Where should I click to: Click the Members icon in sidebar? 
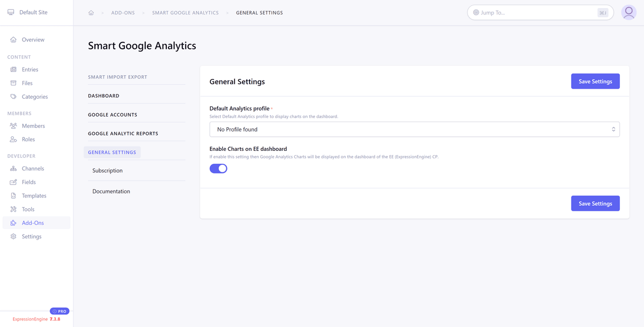(13, 126)
